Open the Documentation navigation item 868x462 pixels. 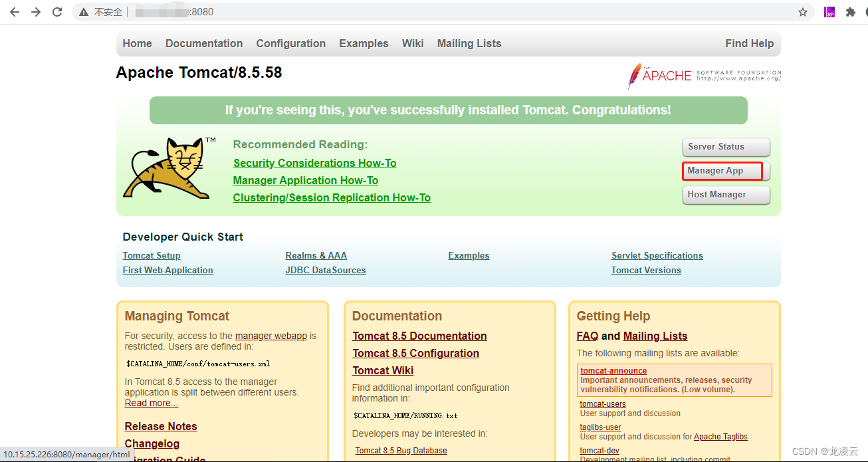204,44
